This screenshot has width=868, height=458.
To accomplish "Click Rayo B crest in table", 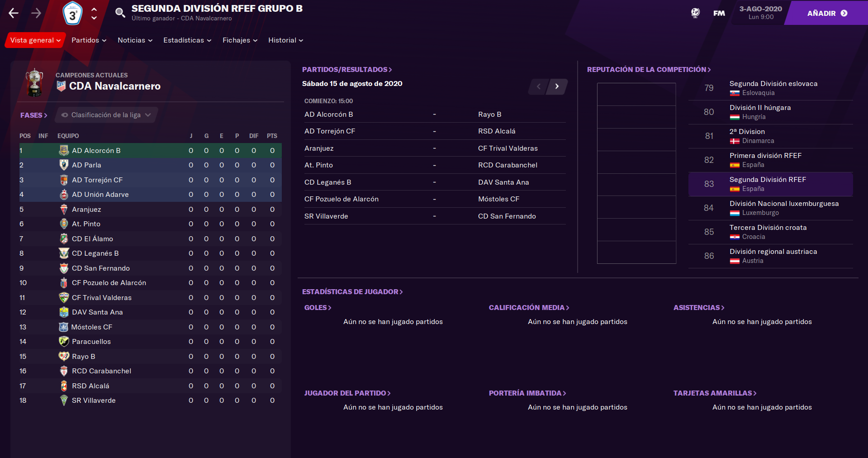I will [64, 357].
